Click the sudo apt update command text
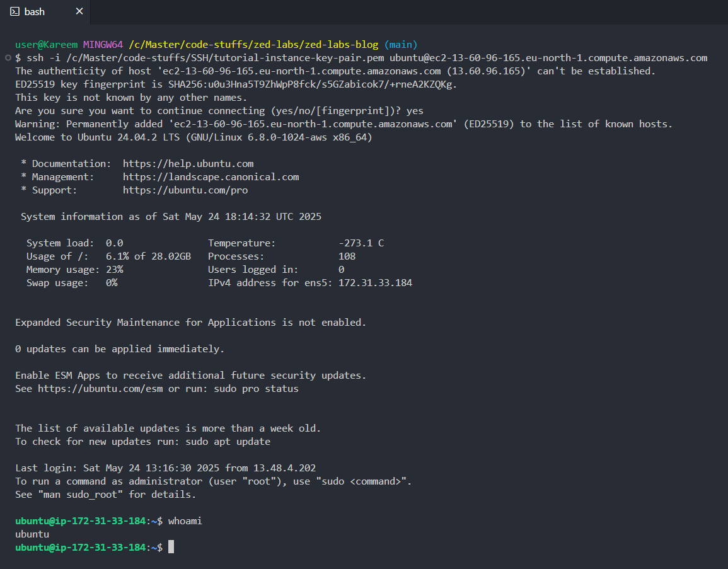728x569 pixels. pyautogui.click(x=228, y=442)
